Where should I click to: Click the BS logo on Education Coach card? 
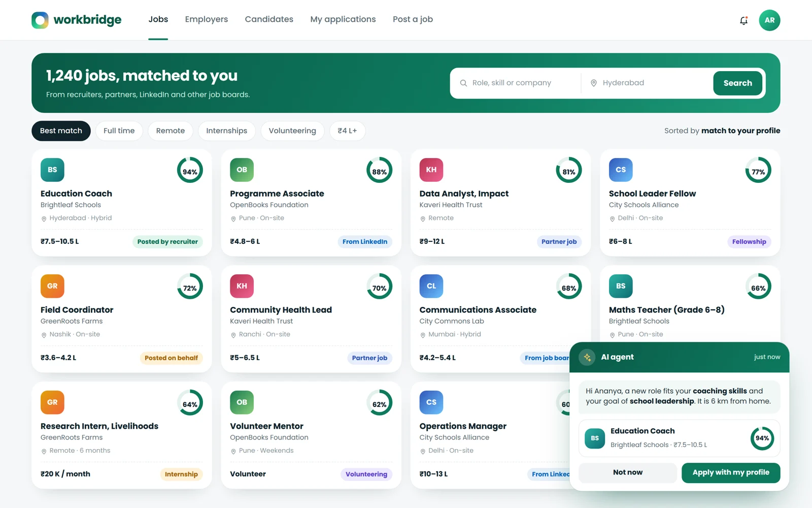(x=52, y=170)
